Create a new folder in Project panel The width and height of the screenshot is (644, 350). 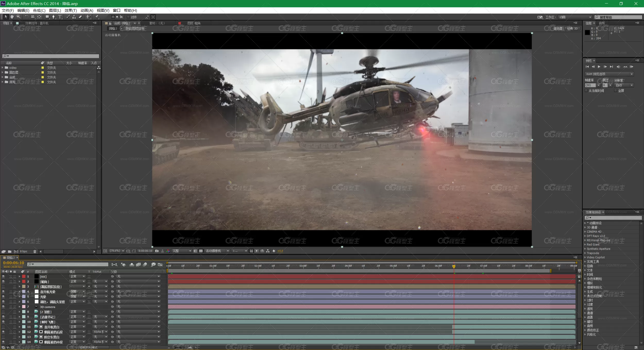click(x=10, y=251)
